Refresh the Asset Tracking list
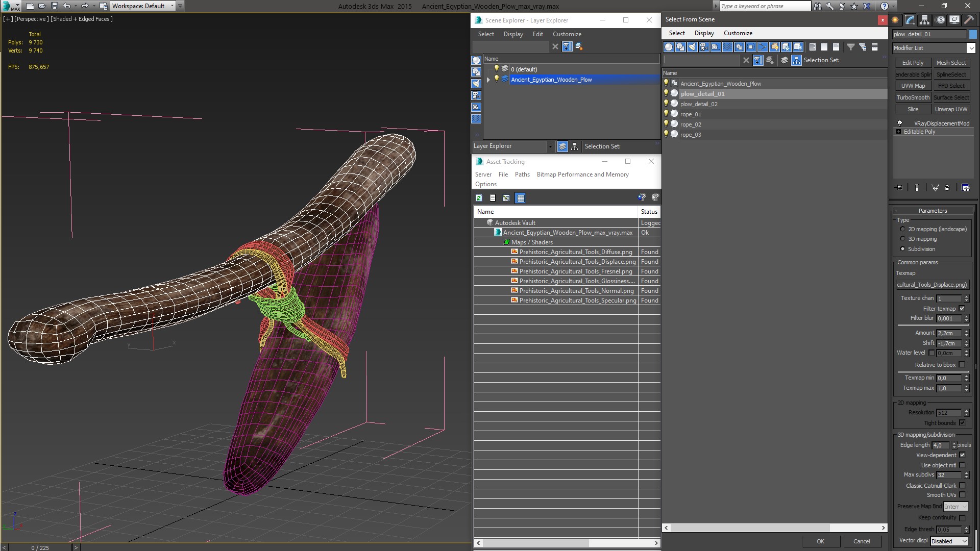The image size is (980, 551). 479,198
